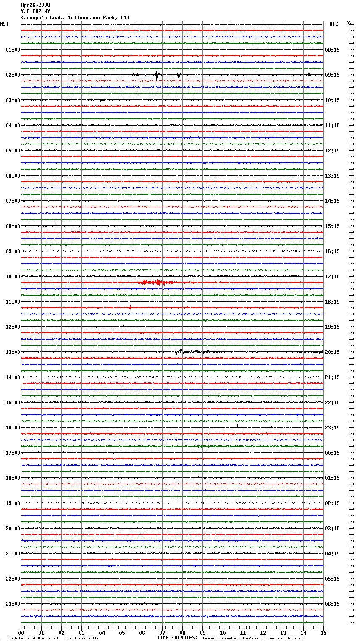This screenshot has height=644, width=357.
Task: Click the 14:15 UTC time label
Action: (332, 201)
